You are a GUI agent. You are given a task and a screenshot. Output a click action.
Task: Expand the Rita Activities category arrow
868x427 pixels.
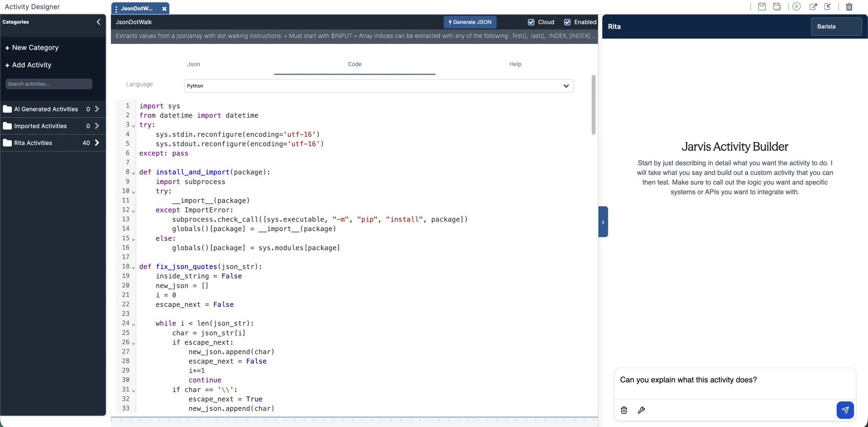pyautogui.click(x=97, y=143)
